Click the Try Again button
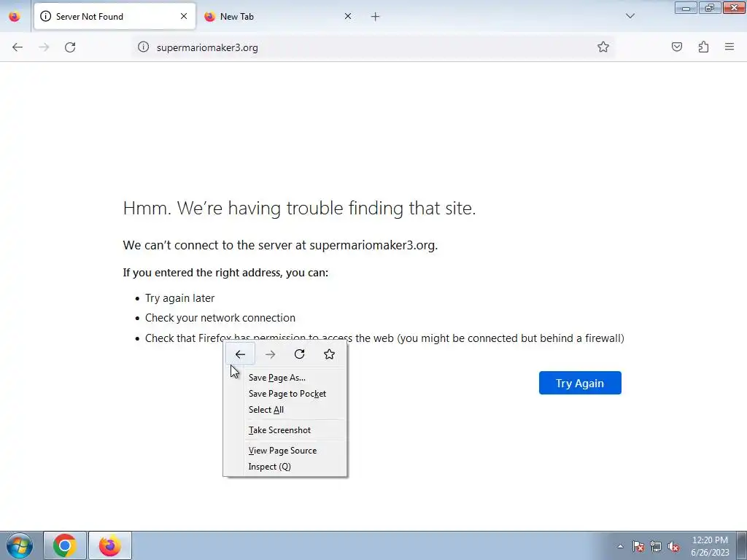This screenshot has height=560, width=747. point(580,383)
